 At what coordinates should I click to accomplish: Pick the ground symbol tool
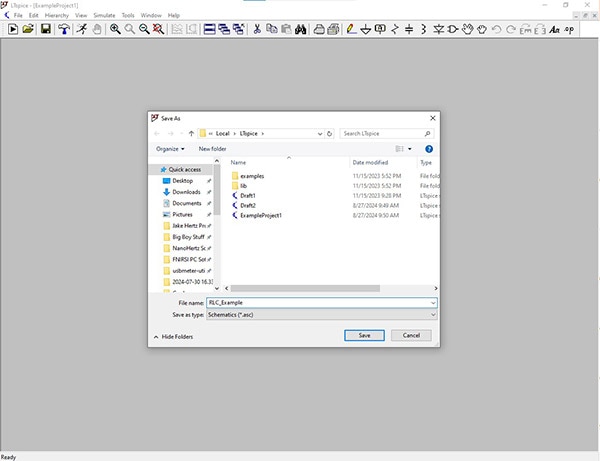pos(366,29)
